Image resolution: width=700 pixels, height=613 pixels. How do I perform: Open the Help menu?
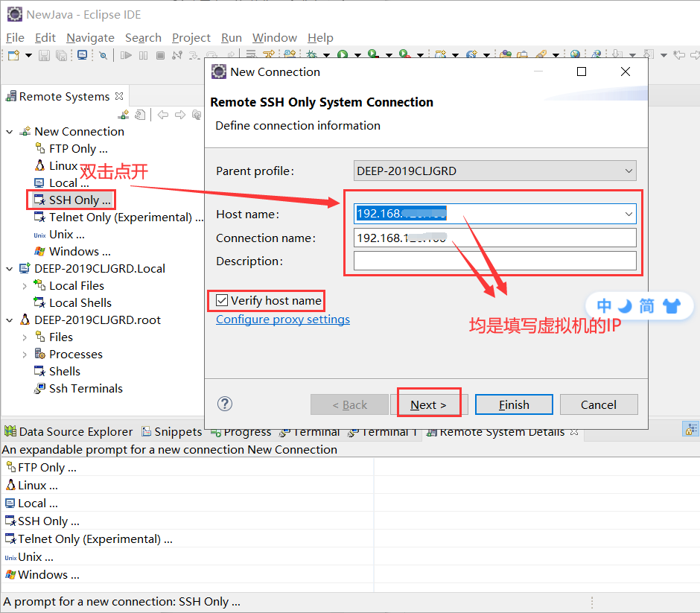coord(320,38)
